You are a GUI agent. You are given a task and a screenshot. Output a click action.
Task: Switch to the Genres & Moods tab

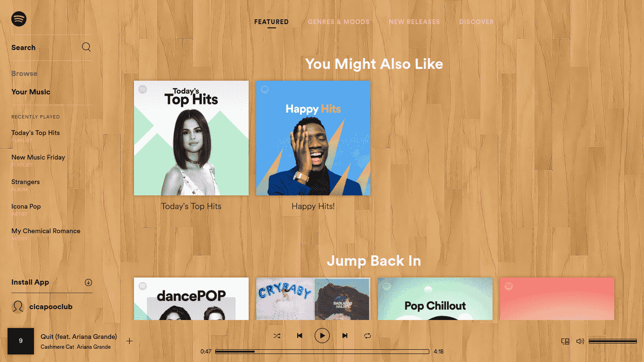(339, 22)
